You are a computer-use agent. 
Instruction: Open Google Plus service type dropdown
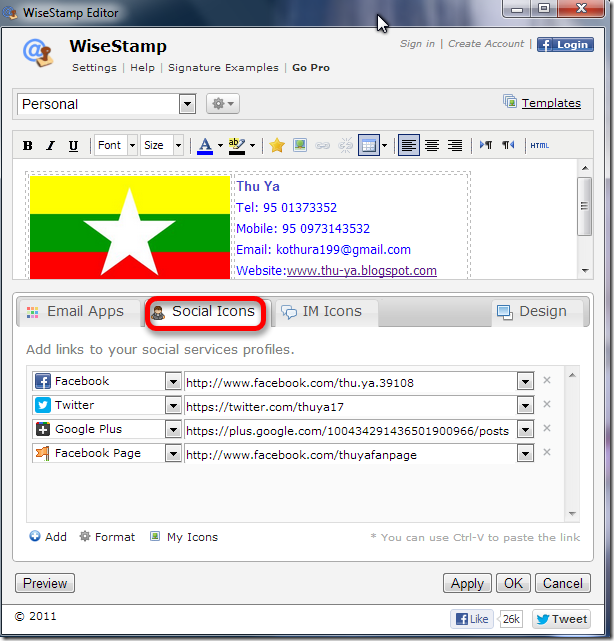pos(173,430)
